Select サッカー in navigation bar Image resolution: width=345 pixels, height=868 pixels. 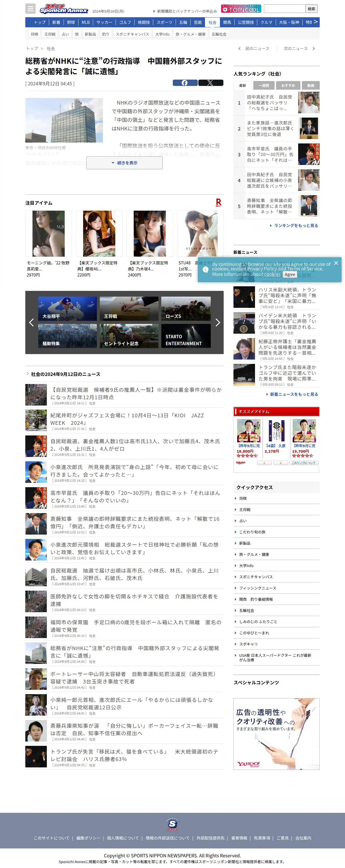(x=104, y=22)
